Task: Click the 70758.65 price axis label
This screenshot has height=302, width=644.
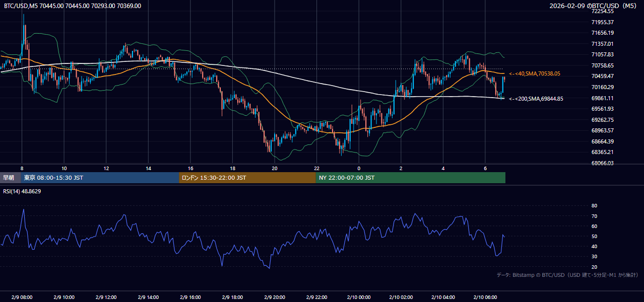Action: pyautogui.click(x=603, y=65)
